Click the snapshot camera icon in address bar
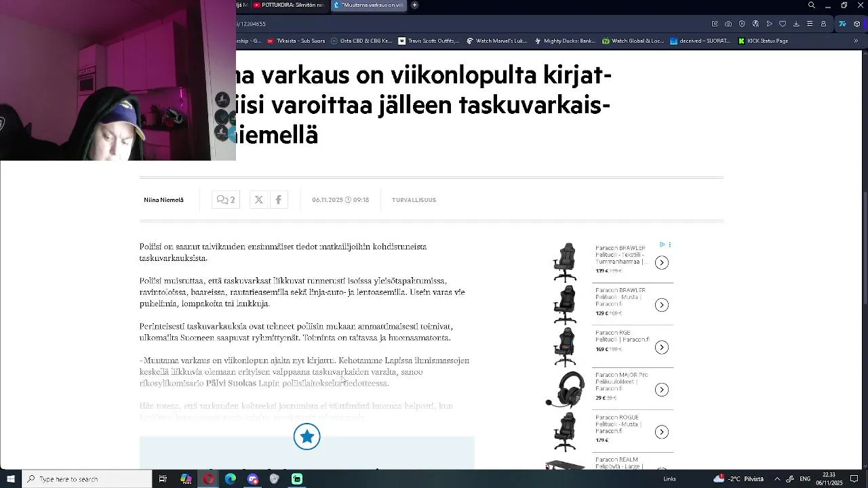The image size is (868, 488). pyautogui.click(x=728, y=24)
